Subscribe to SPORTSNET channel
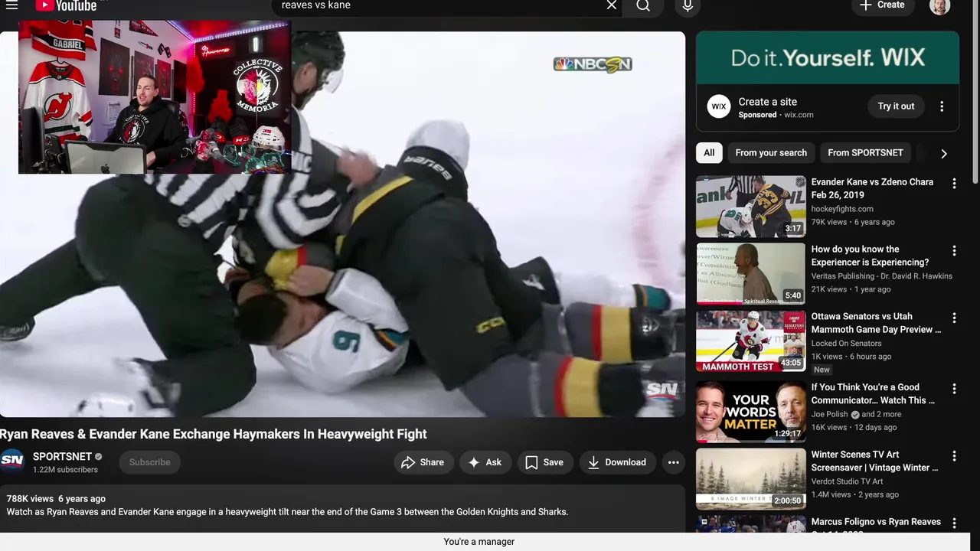 tap(149, 462)
